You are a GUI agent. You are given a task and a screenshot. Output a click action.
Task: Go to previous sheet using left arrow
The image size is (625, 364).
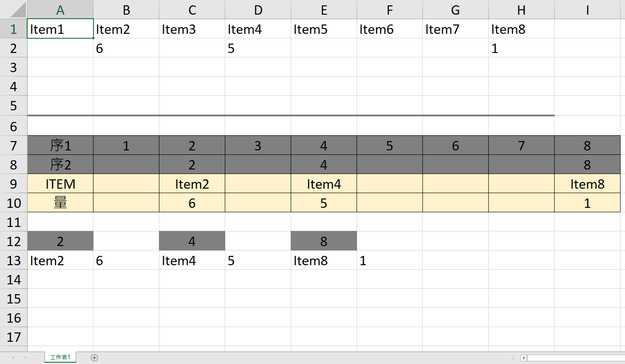pyautogui.click(x=13, y=357)
